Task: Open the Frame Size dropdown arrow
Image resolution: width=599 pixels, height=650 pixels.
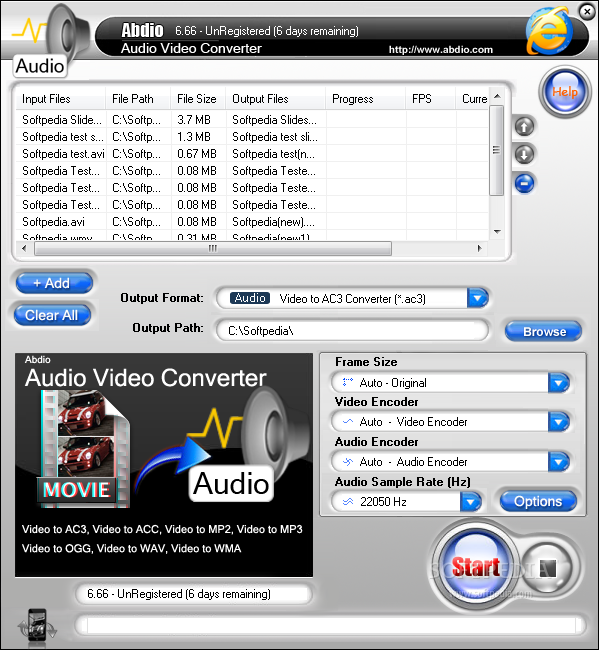Action: click(x=558, y=383)
